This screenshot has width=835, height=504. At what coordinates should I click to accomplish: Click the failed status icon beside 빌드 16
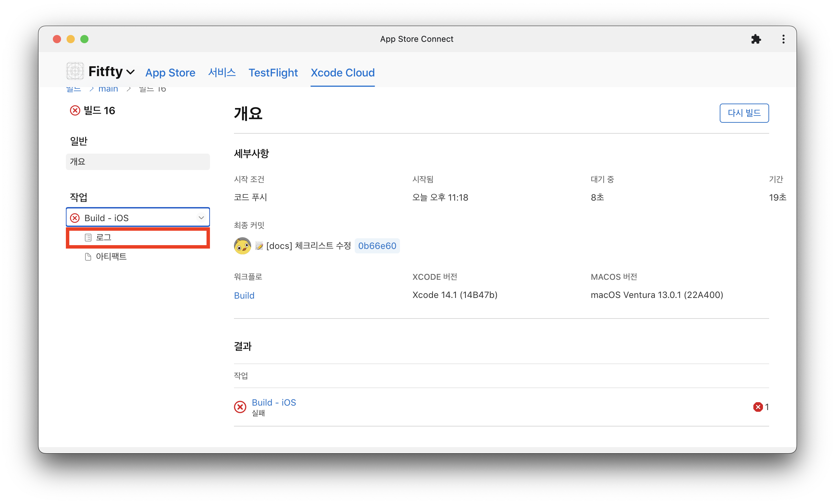click(x=75, y=111)
